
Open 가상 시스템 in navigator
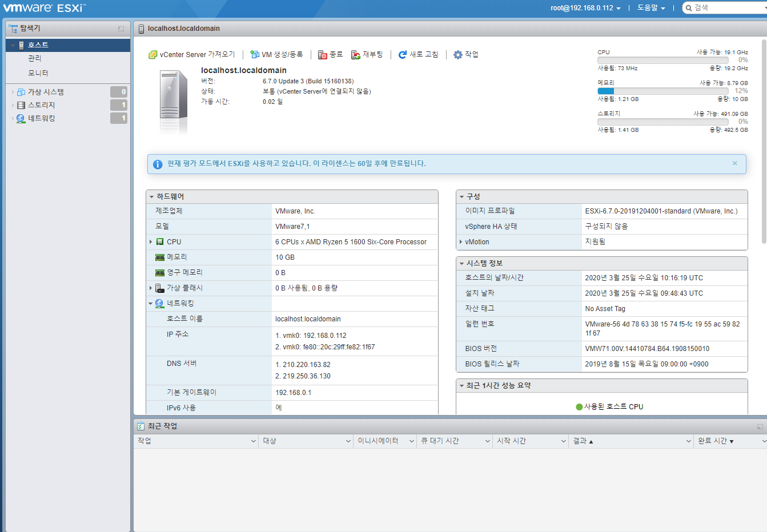[x=46, y=92]
